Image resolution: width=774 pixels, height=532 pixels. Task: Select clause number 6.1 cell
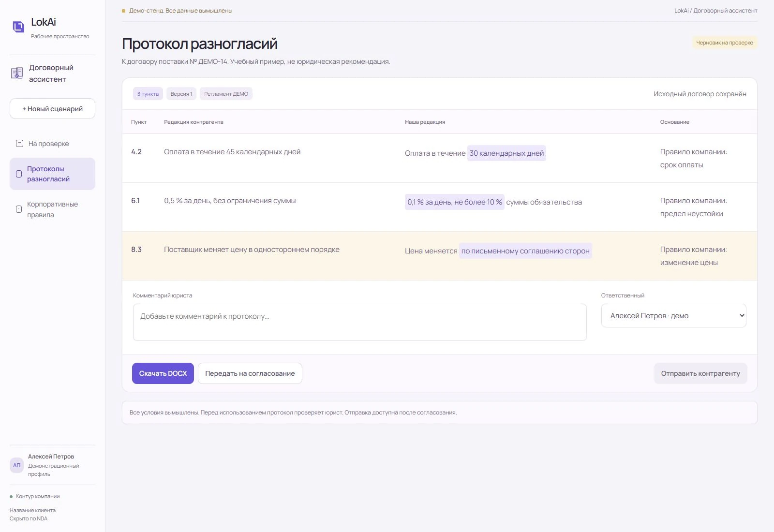(x=135, y=201)
